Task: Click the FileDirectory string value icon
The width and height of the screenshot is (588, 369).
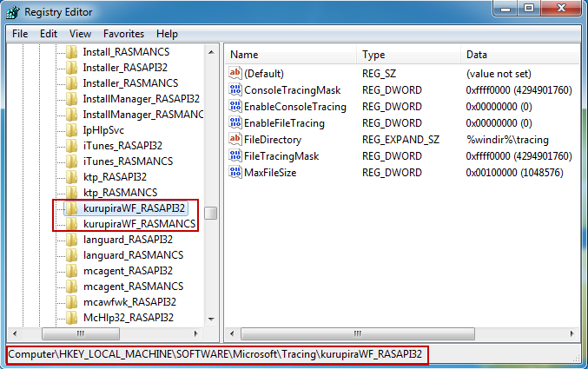Action: (x=235, y=139)
